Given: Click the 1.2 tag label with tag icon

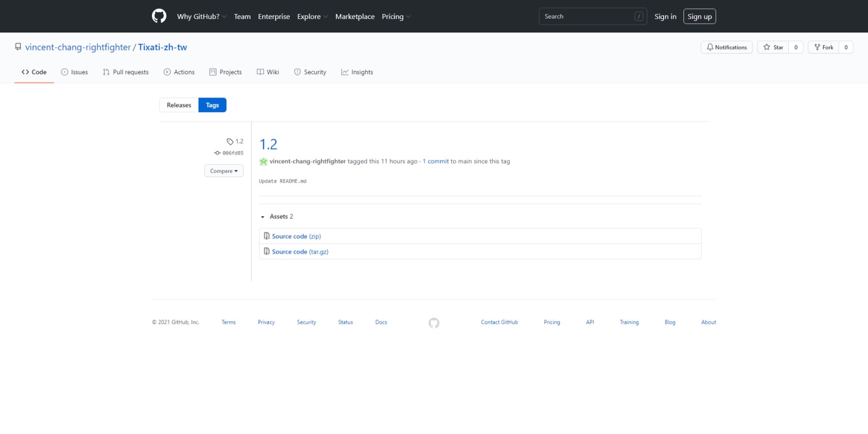Looking at the screenshot, I should (x=235, y=141).
